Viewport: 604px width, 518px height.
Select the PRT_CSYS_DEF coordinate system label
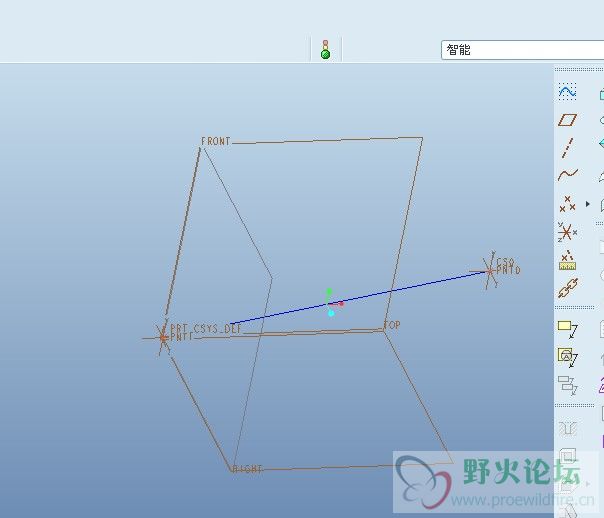click(206, 329)
